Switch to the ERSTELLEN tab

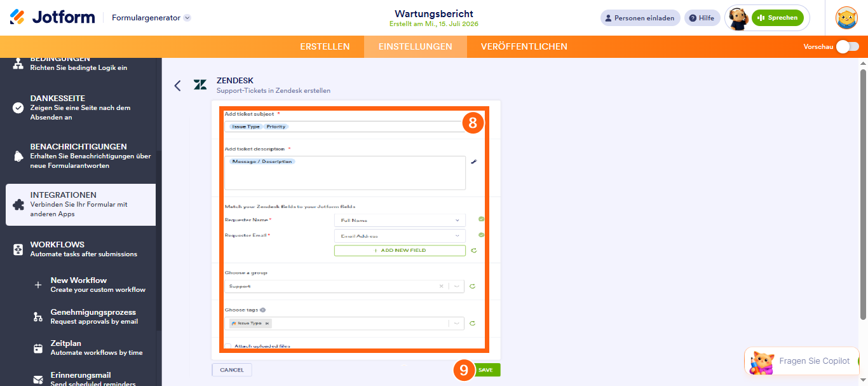[325, 46]
